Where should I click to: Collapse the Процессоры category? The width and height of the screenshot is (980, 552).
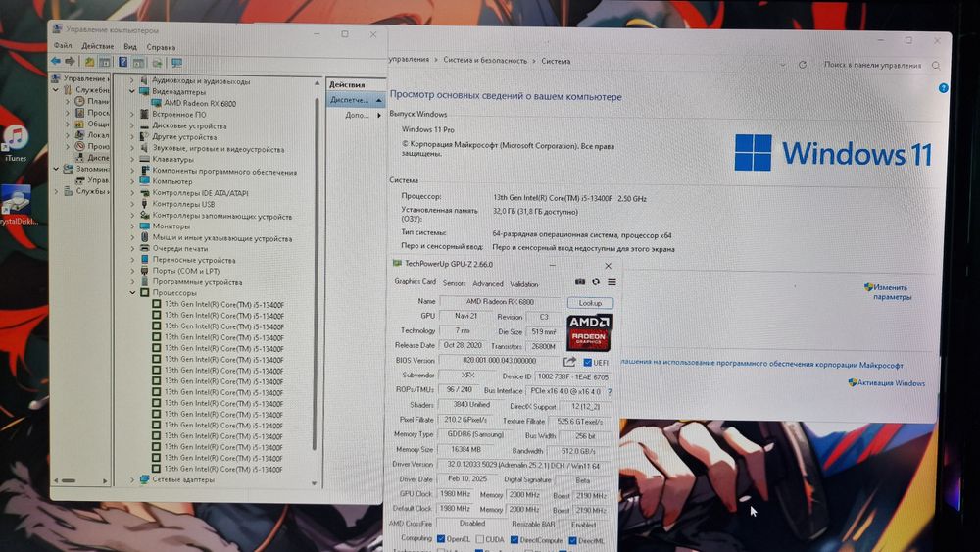tap(132, 292)
